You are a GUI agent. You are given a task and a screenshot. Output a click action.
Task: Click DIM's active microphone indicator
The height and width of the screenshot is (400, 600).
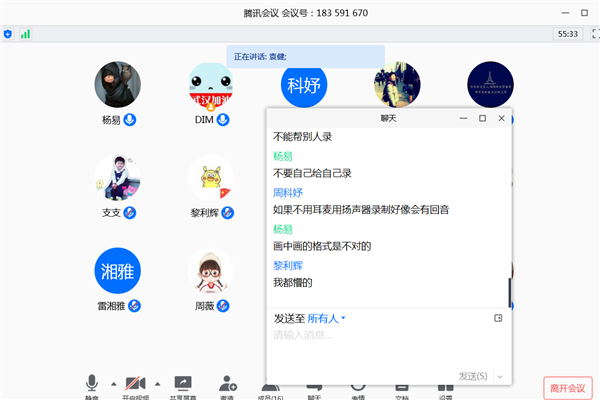tap(223, 120)
